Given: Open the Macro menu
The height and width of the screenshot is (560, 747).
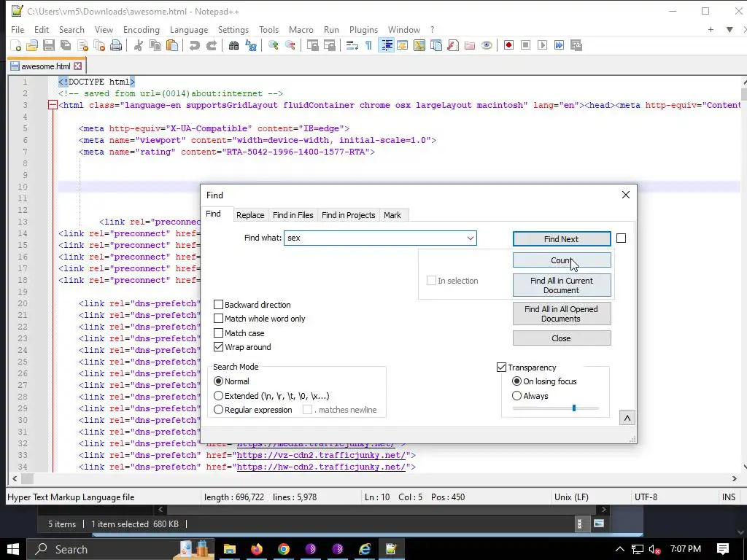Looking at the screenshot, I should (301, 29).
